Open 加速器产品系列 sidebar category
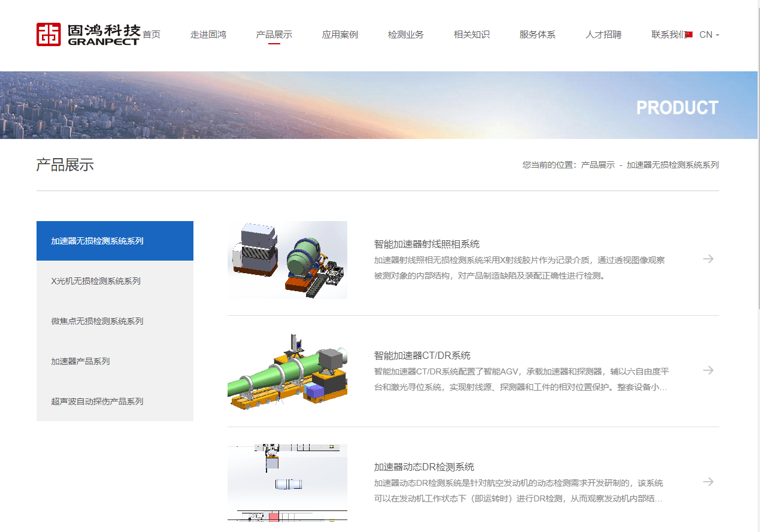Image resolution: width=760 pixels, height=532 pixels. (x=80, y=361)
